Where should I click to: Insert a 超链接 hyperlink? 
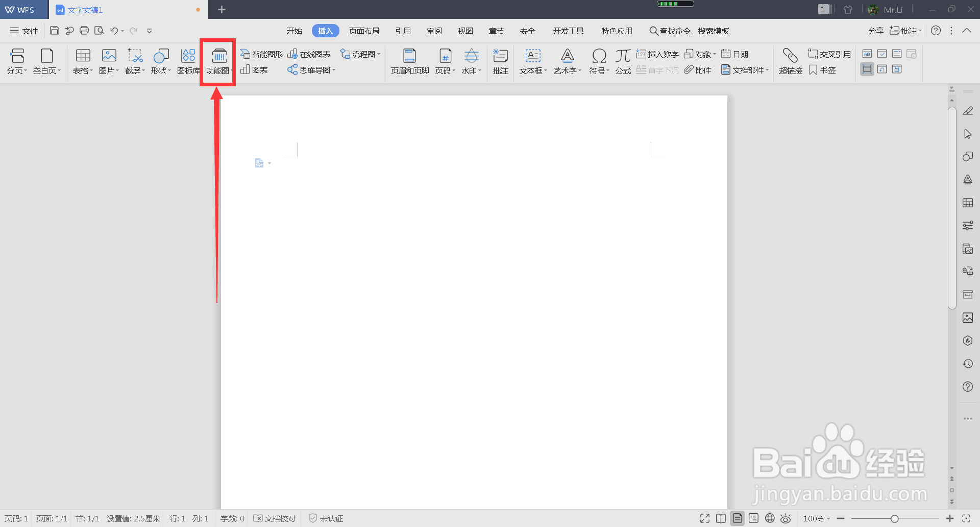pos(791,61)
